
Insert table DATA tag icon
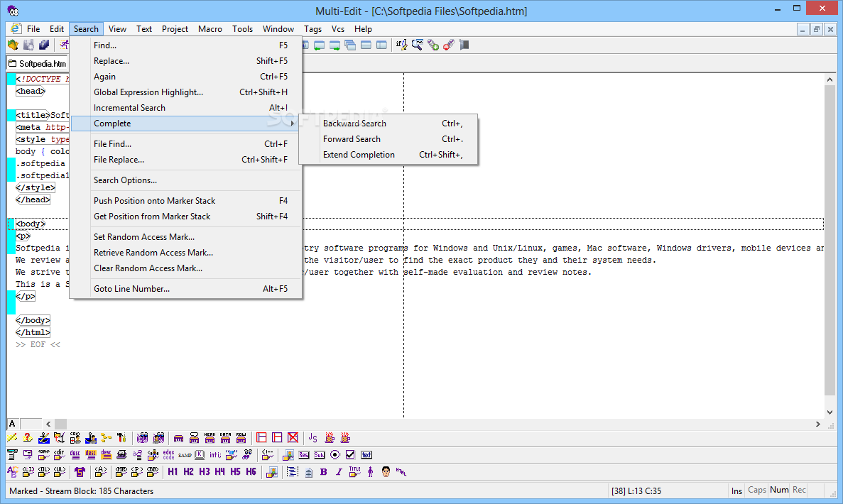[x=225, y=438]
